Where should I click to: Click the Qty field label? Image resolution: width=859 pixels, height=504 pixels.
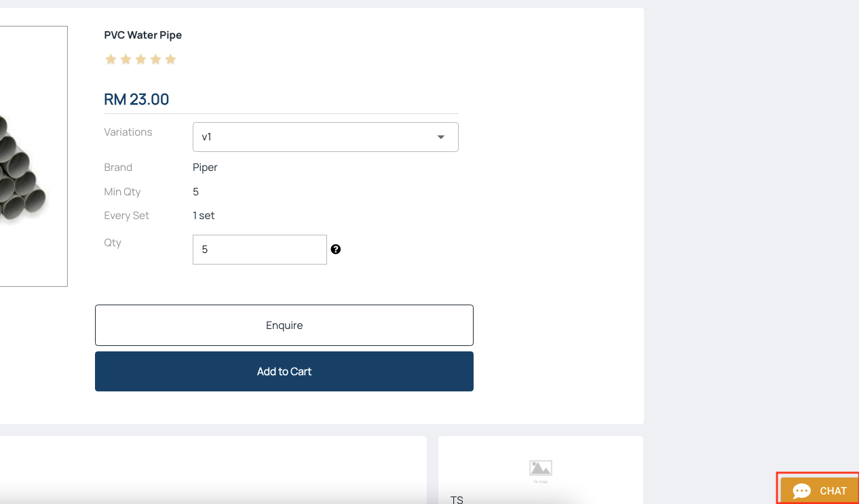click(113, 243)
